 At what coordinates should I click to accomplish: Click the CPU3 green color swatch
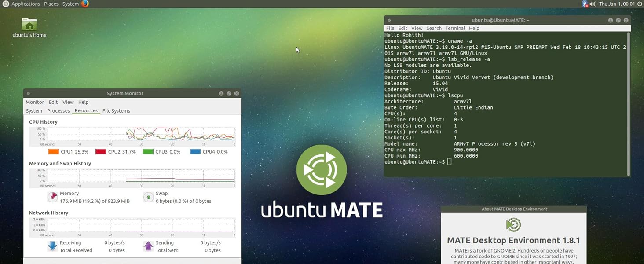point(147,151)
